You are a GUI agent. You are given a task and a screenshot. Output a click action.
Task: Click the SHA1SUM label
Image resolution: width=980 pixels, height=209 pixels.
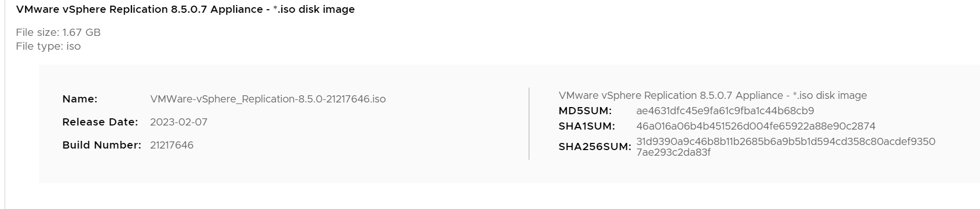click(x=586, y=127)
